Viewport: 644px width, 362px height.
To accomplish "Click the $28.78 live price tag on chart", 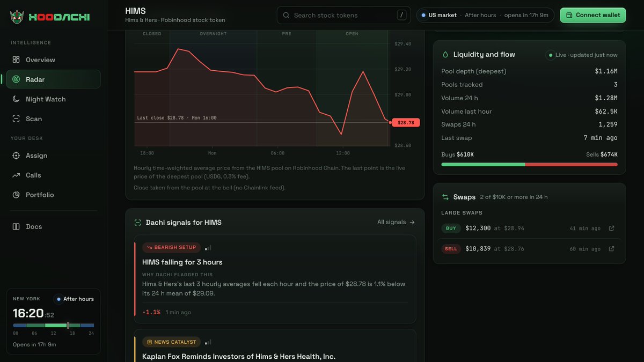I will [x=406, y=123].
